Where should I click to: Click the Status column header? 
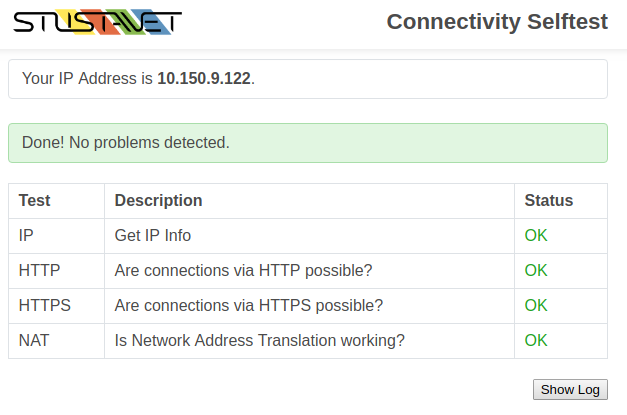549,201
